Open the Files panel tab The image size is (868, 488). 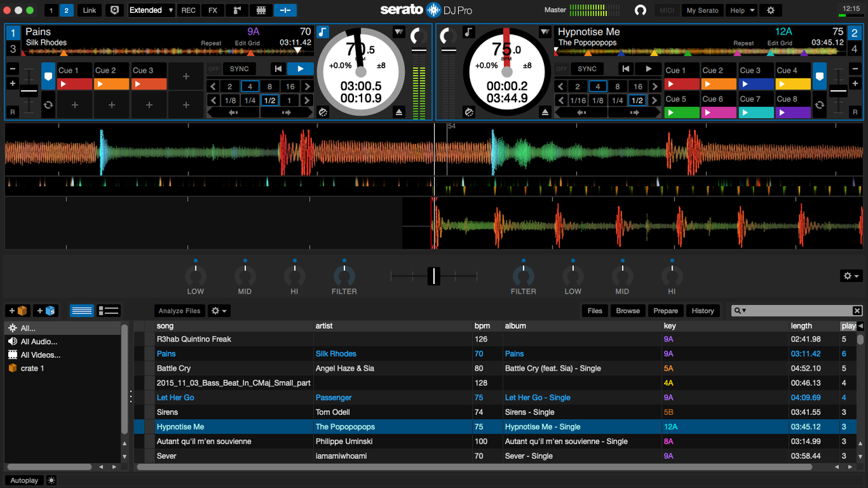click(595, 310)
